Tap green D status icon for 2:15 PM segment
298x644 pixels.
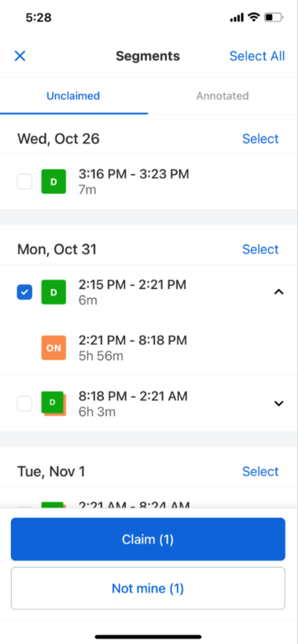tap(54, 292)
